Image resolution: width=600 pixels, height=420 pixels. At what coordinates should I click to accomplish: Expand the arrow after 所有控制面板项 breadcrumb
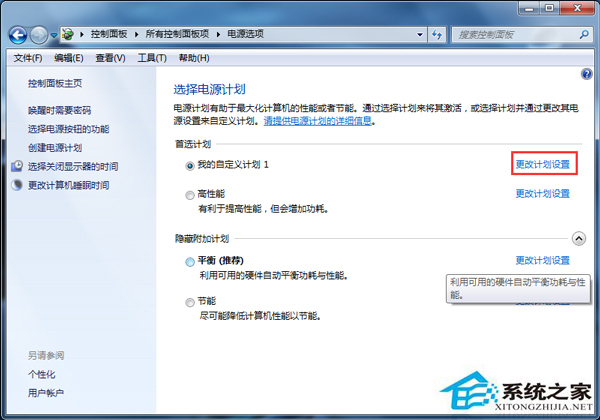coord(218,34)
